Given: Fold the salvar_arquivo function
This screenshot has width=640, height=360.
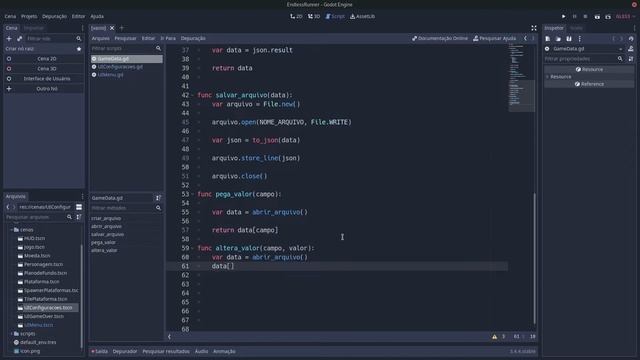Looking at the screenshot, I should coord(193,95).
